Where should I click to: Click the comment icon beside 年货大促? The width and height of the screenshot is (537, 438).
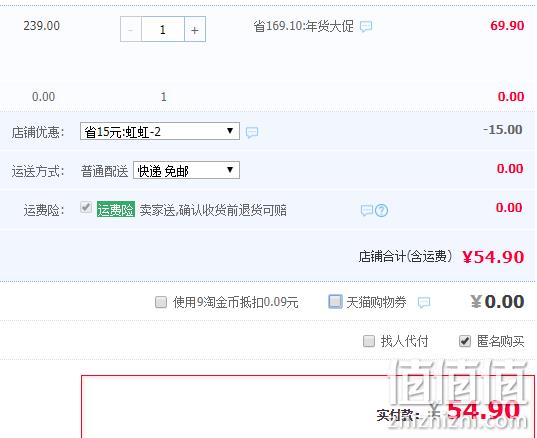366,26
